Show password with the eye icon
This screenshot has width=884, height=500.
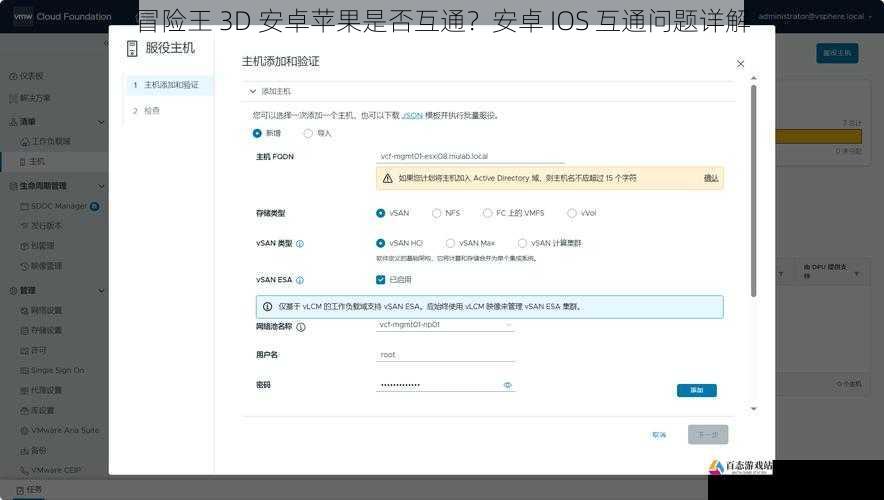(x=507, y=385)
